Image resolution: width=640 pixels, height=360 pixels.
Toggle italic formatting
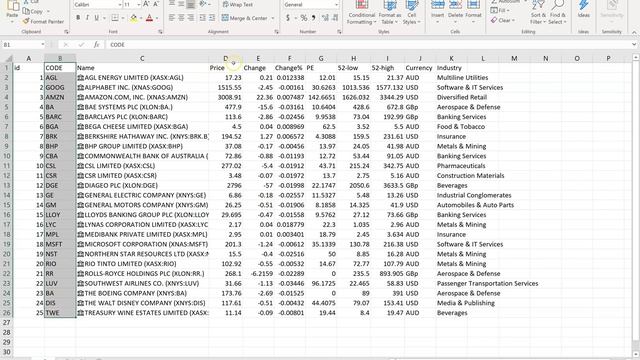click(87, 18)
